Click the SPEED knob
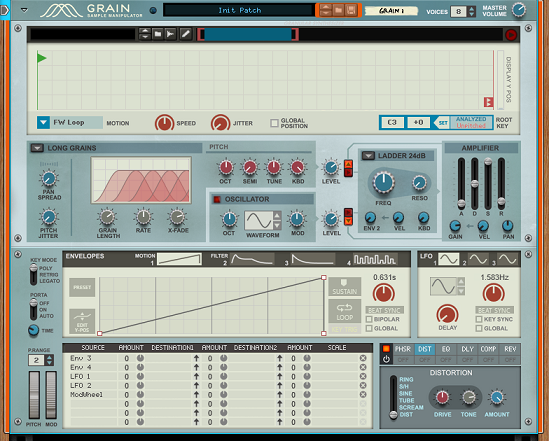This screenshot has width=549, height=441. [164, 123]
